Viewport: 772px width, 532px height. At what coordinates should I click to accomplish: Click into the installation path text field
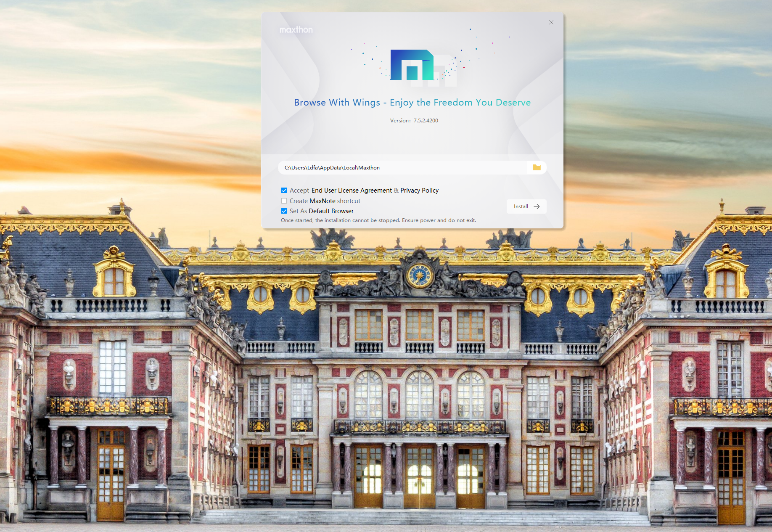[x=399, y=168]
